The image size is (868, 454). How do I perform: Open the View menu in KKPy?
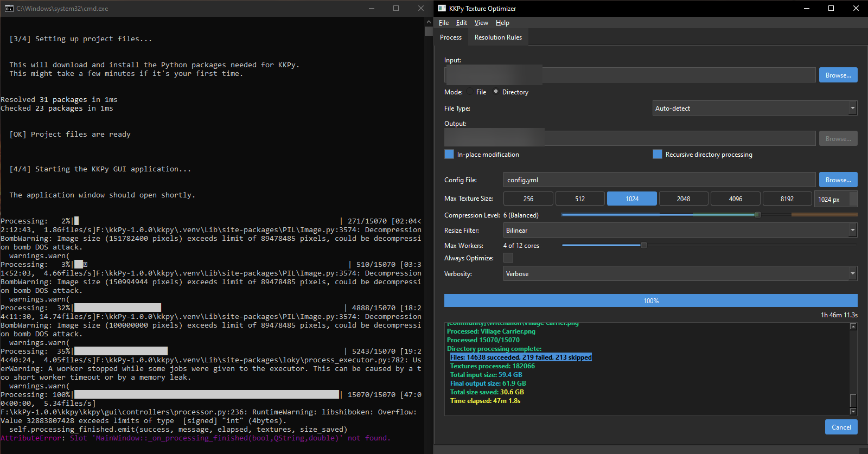[x=481, y=23]
